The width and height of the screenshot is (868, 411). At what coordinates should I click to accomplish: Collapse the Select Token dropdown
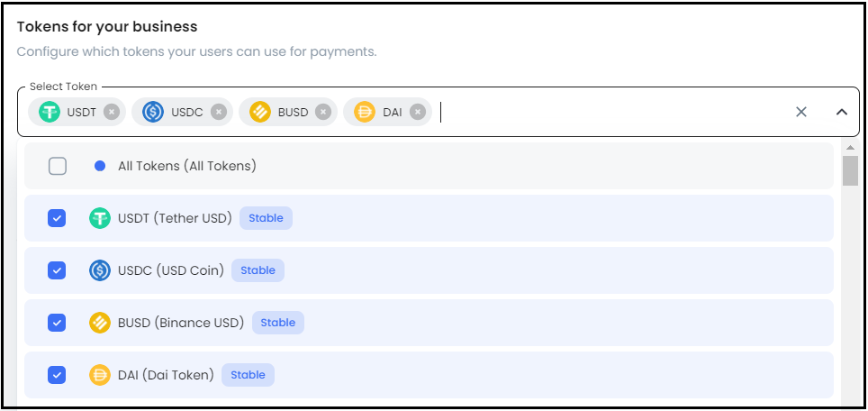tap(842, 112)
